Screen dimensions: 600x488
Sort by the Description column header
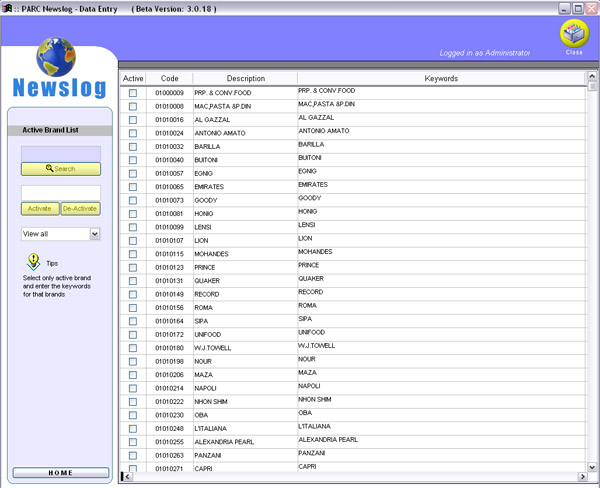pos(245,78)
